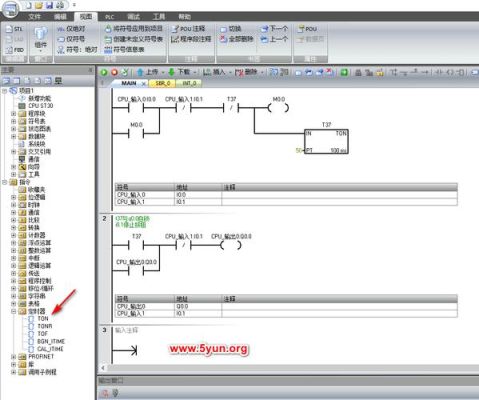The height and width of the screenshot is (400, 479).
Task: Open the PLC ribbon tab
Action: (110, 17)
